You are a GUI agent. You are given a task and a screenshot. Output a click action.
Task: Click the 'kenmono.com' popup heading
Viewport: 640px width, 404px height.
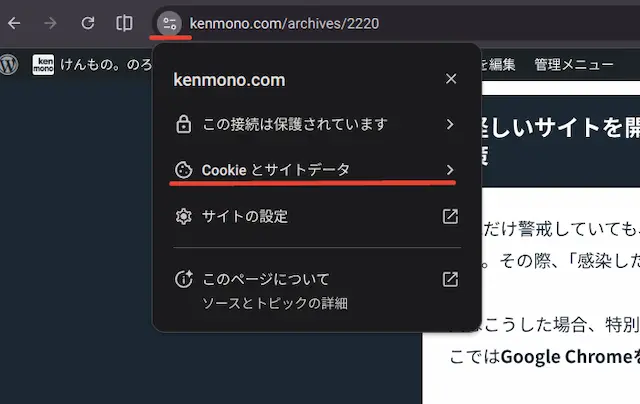[x=229, y=80]
